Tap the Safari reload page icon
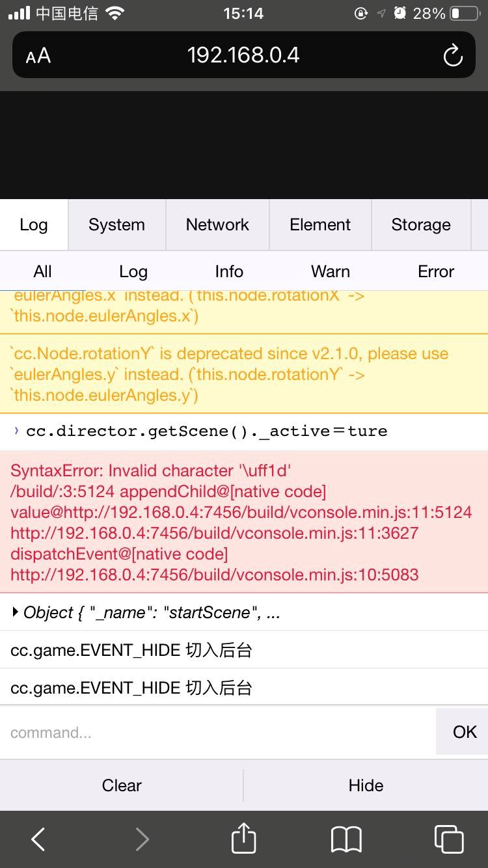The image size is (488, 868). point(453,55)
